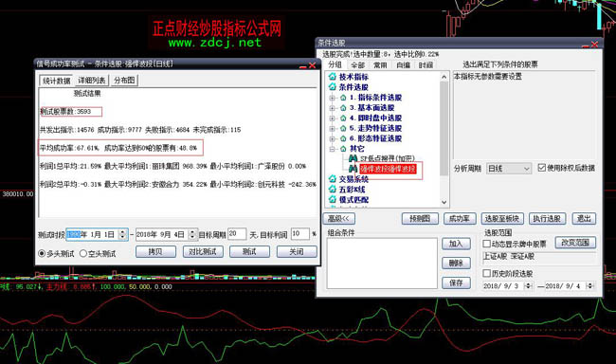Select the 空头测试 radio button
Viewport: 616px width, 364px height.
[x=82, y=253]
